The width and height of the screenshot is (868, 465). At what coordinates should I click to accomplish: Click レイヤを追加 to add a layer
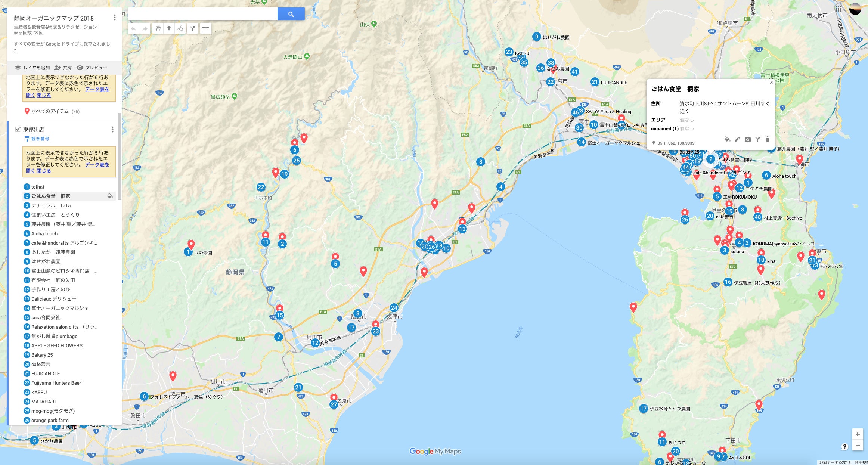coord(32,68)
